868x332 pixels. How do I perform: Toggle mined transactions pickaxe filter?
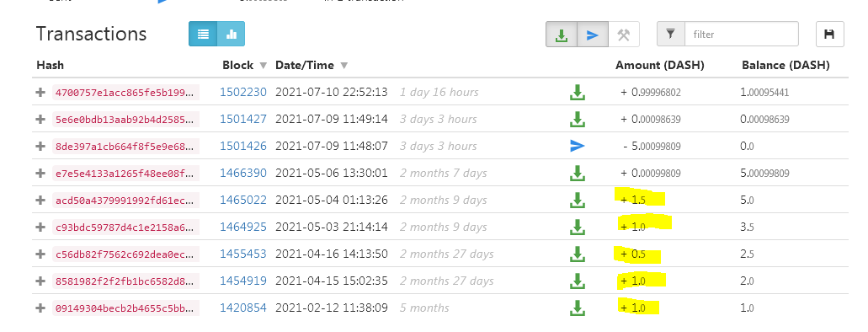click(624, 35)
